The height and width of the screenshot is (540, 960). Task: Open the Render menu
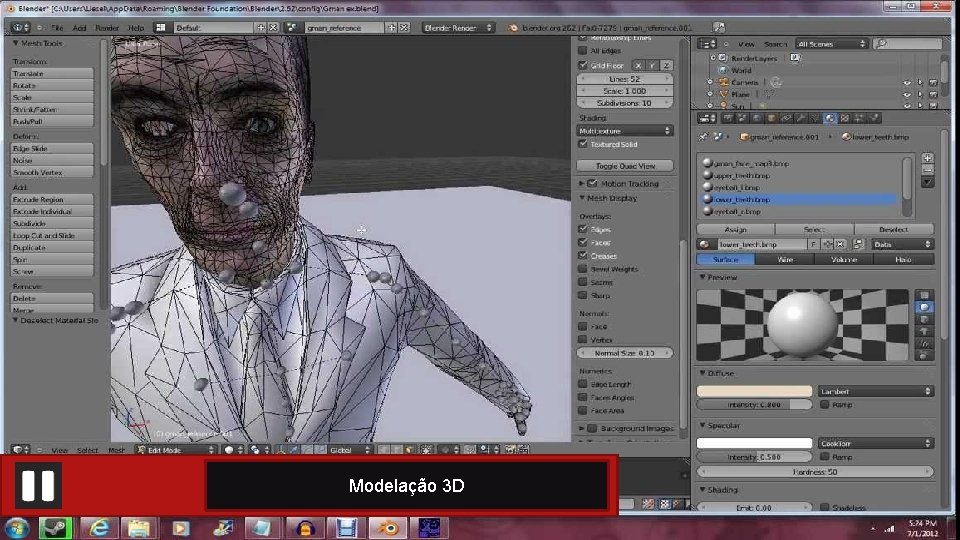point(107,28)
